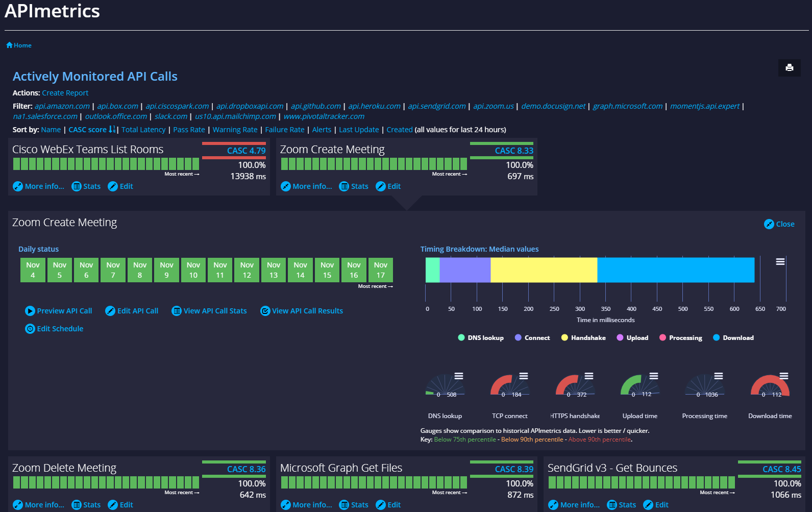The height and width of the screenshot is (512, 812).
Task: Toggle Processing series in legend
Action: (681, 338)
